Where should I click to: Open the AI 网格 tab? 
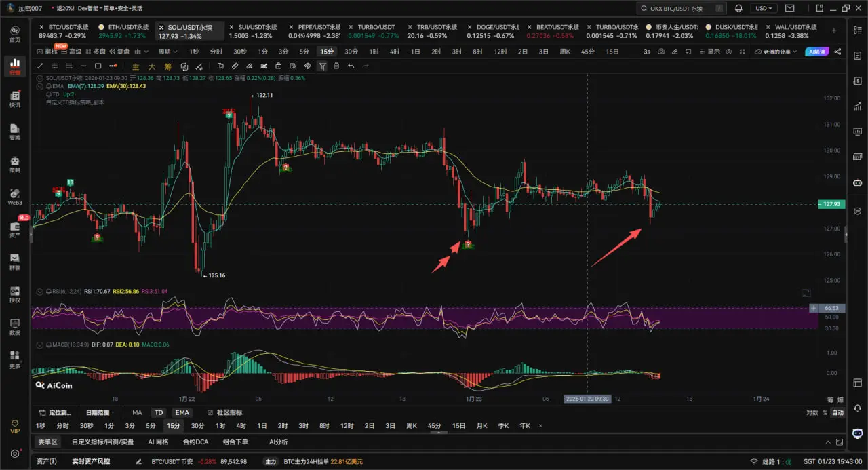click(x=158, y=442)
